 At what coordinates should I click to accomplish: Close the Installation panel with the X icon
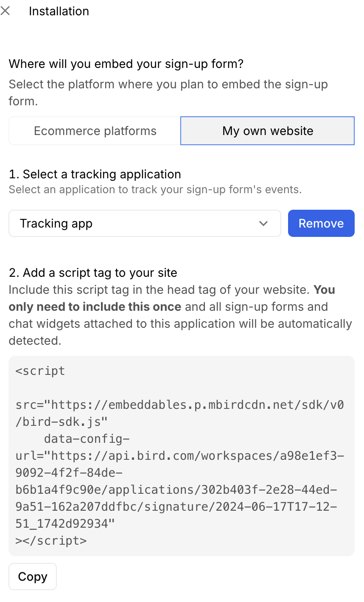(x=6, y=11)
